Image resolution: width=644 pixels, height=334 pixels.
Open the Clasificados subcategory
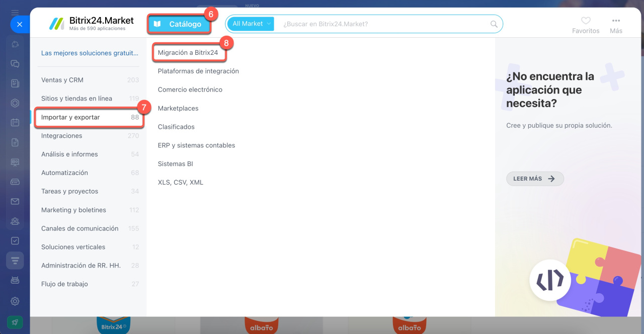coord(176,127)
